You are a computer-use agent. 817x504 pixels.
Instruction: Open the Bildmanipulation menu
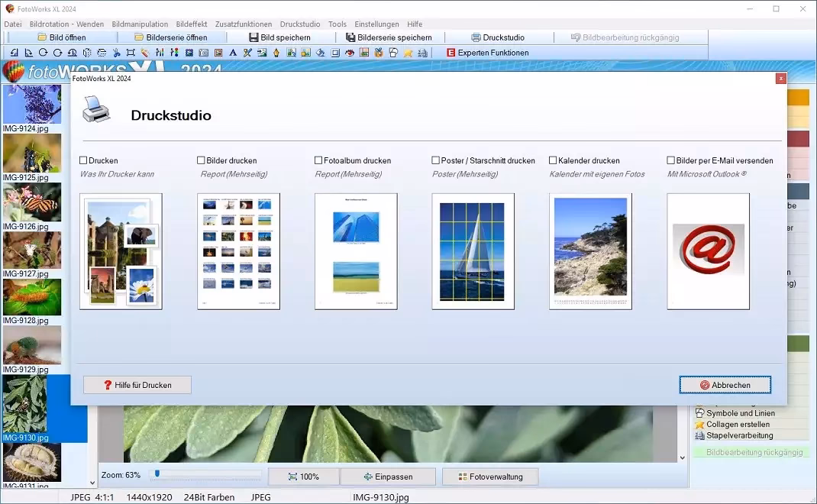point(140,24)
